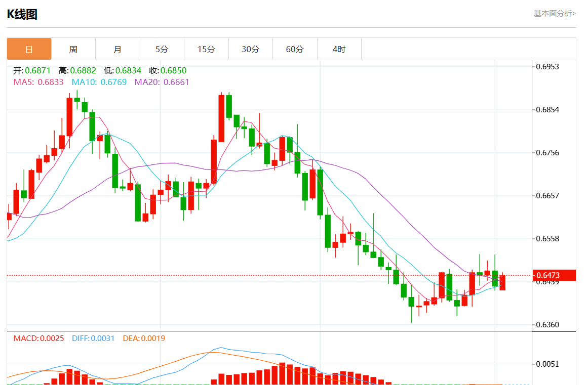Click the close price 0.6850 value

point(174,70)
